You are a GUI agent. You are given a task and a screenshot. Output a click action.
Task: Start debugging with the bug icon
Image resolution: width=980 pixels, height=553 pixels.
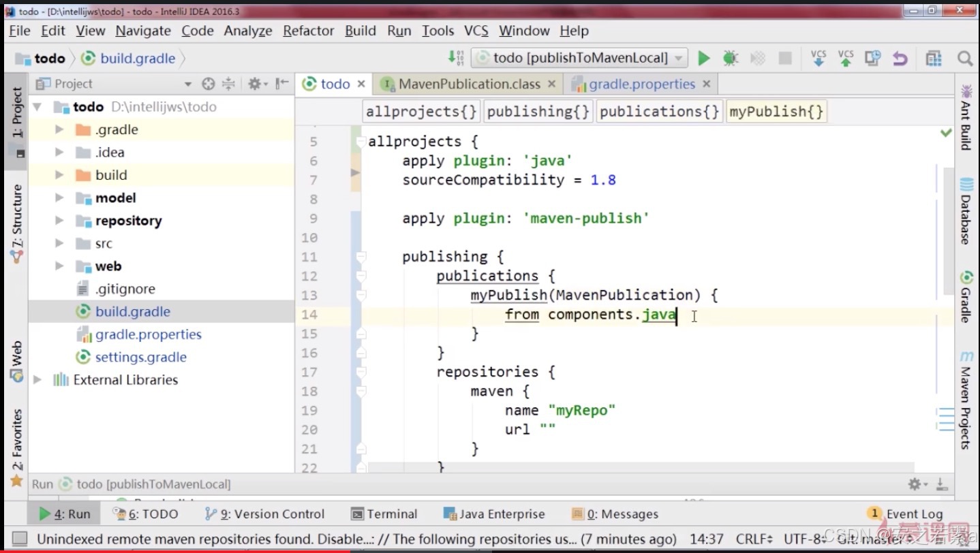tap(731, 59)
